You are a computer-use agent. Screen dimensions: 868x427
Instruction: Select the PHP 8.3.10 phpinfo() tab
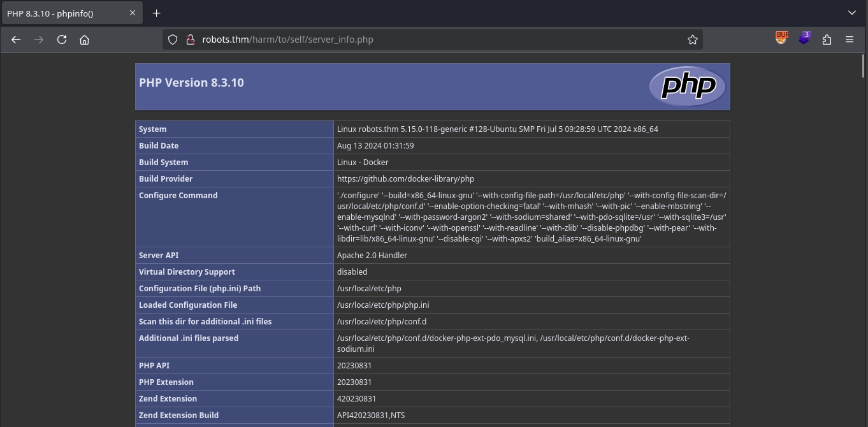[x=64, y=13]
